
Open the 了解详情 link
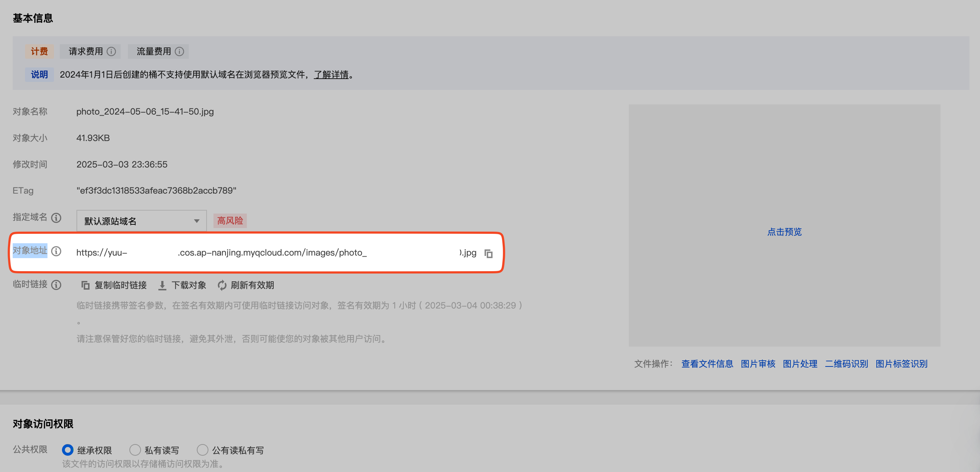pyautogui.click(x=331, y=75)
